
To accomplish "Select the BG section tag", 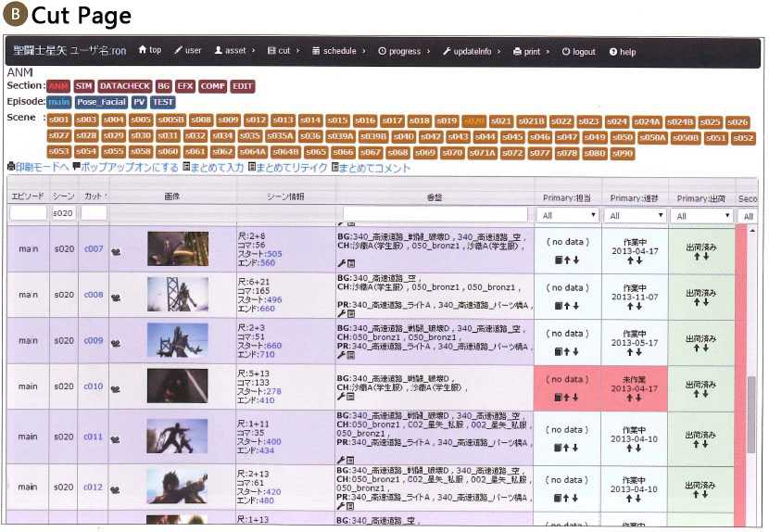I will point(163,86).
